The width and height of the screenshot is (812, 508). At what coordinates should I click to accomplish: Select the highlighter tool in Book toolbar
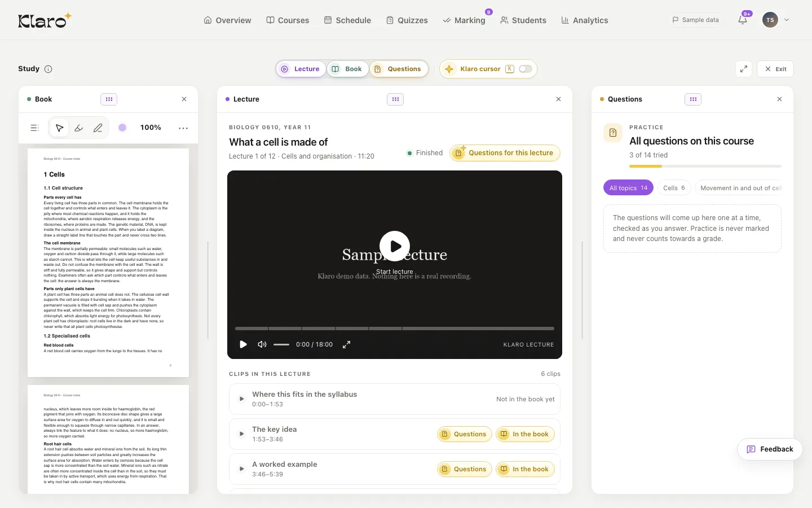[x=79, y=128]
